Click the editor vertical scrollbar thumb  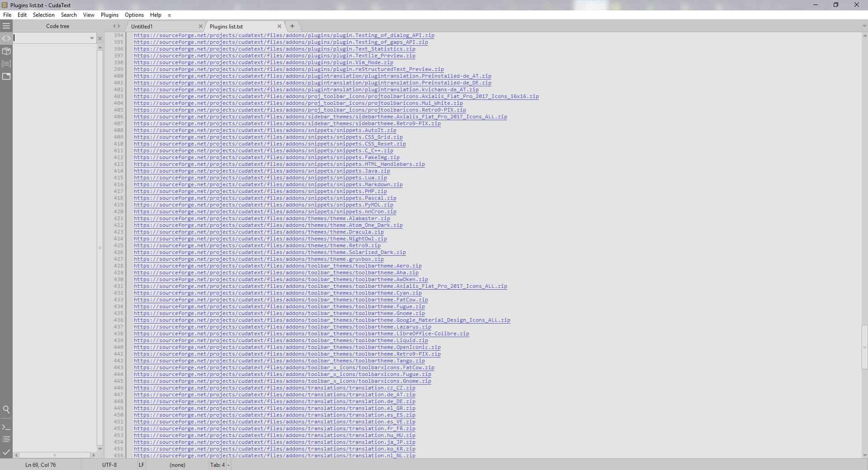(x=864, y=347)
